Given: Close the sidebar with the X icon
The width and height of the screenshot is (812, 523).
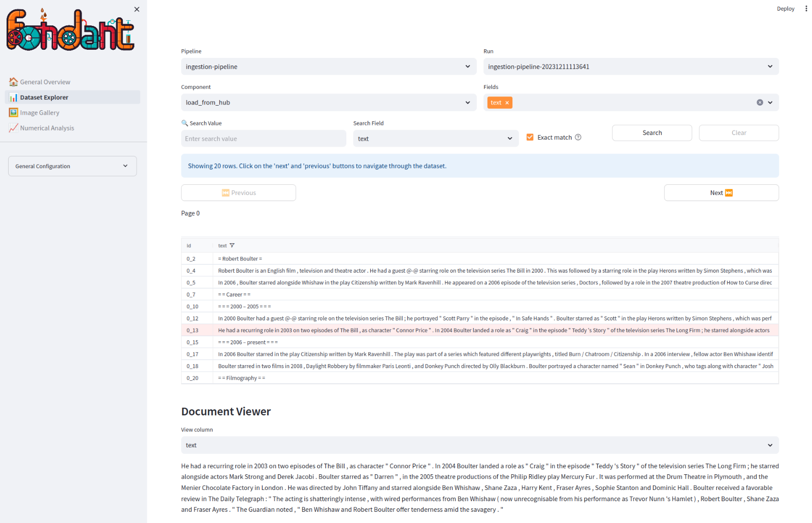Looking at the screenshot, I should click(137, 9).
